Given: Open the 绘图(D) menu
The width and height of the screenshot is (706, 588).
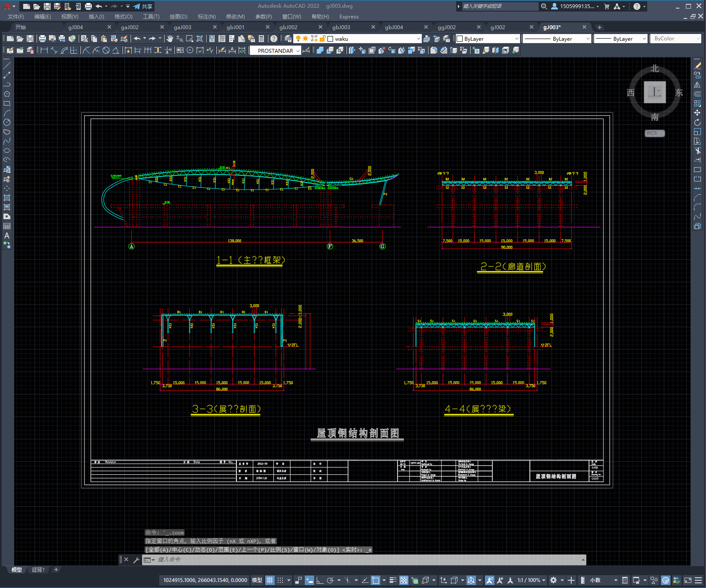Looking at the screenshot, I should click(179, 17).
